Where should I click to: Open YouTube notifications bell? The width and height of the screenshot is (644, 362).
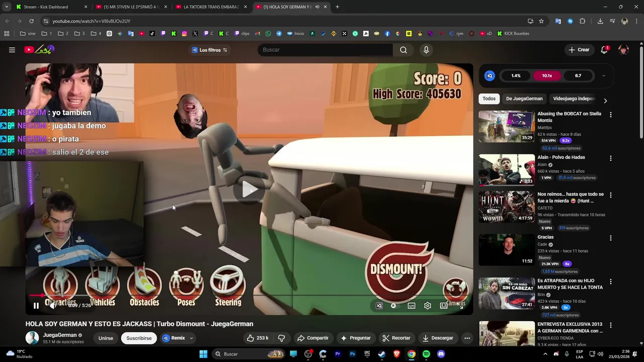pos(604,50)
